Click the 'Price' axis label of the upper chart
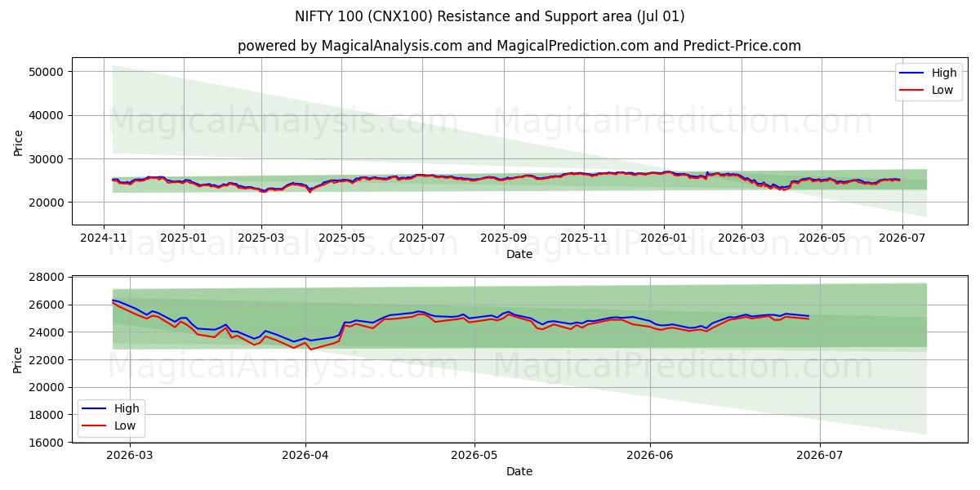 click(x=18, y=141)
